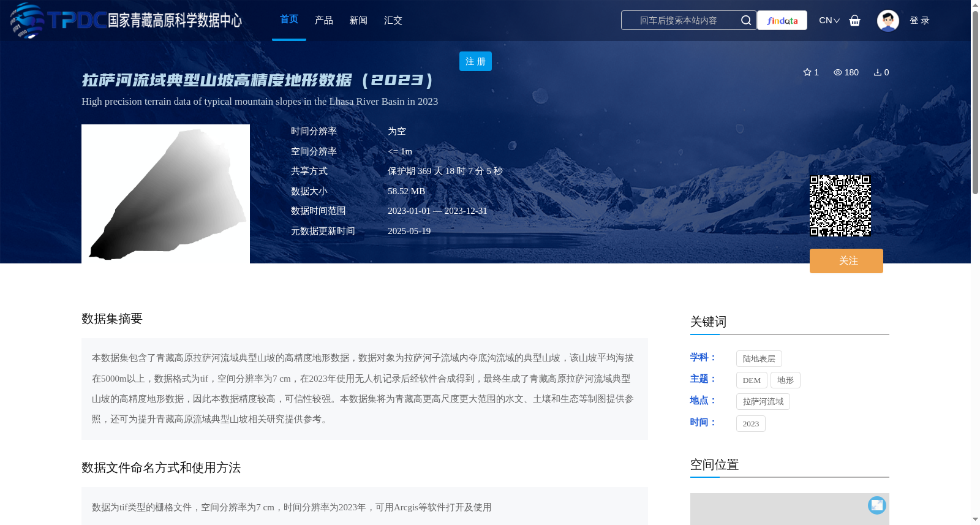Image resolution: width=980 pixels, height=525 pixels.
Task: Go to the 首页 tab
Action: click(289, 20)
